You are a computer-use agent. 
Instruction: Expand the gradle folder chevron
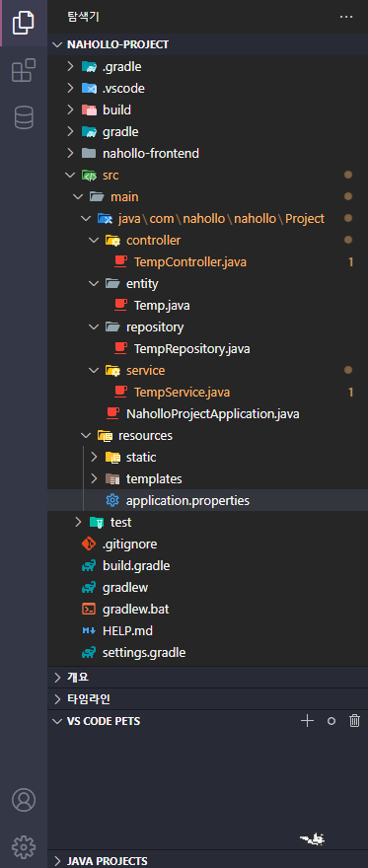(x=70, y=131)
